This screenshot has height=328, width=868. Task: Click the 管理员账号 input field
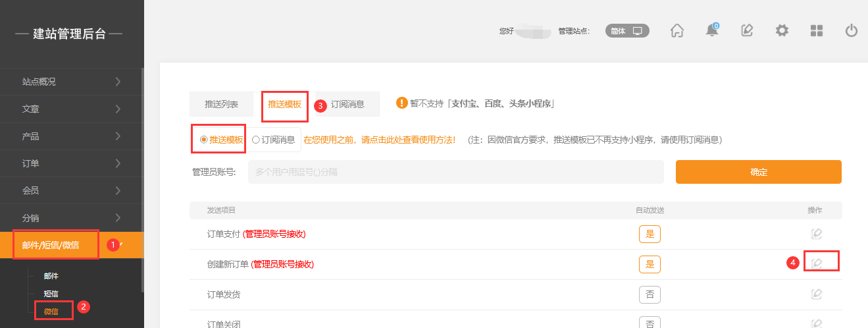click(x=455, y=172)
